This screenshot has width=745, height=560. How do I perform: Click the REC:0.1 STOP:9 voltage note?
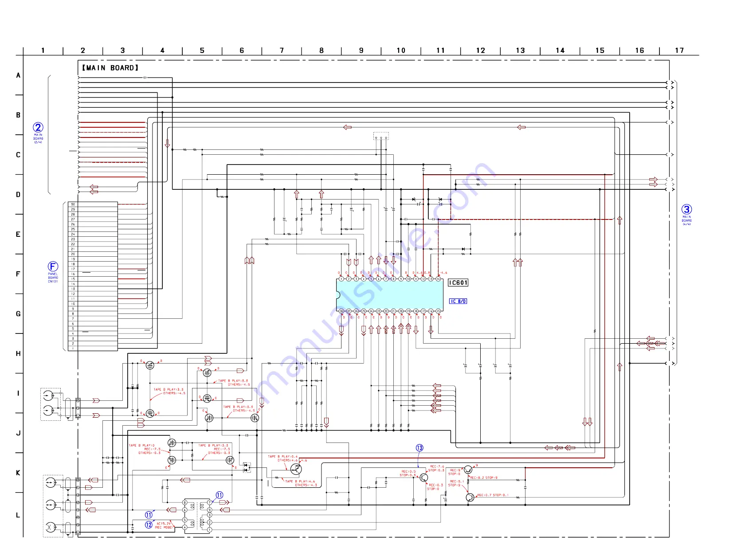coord(456,483)
